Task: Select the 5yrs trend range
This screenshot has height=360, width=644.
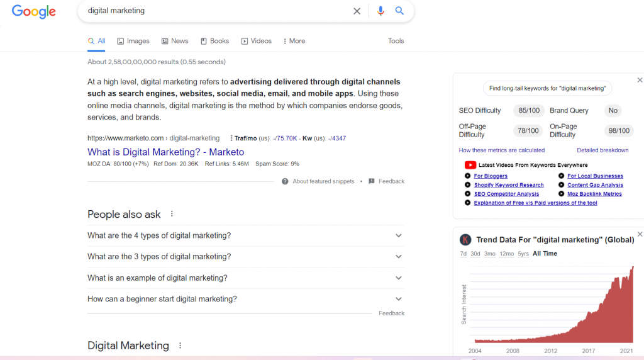Action: point(523,254)
